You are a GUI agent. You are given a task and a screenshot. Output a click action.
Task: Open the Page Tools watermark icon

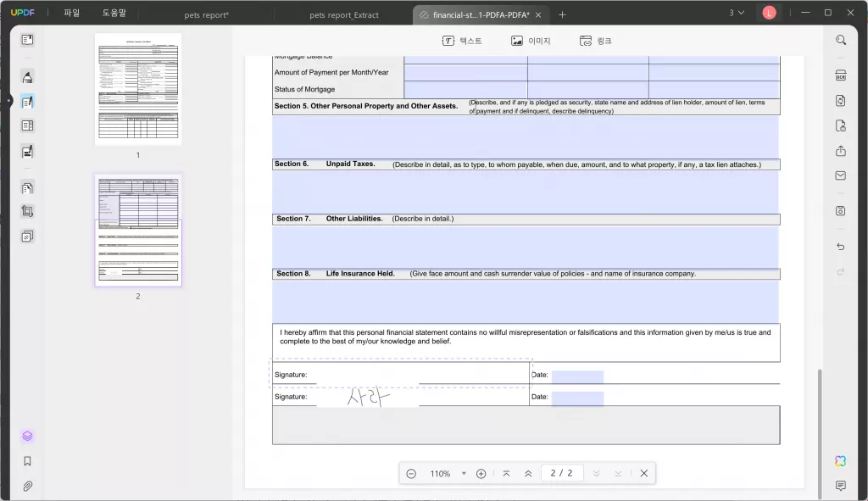point(27,237)
